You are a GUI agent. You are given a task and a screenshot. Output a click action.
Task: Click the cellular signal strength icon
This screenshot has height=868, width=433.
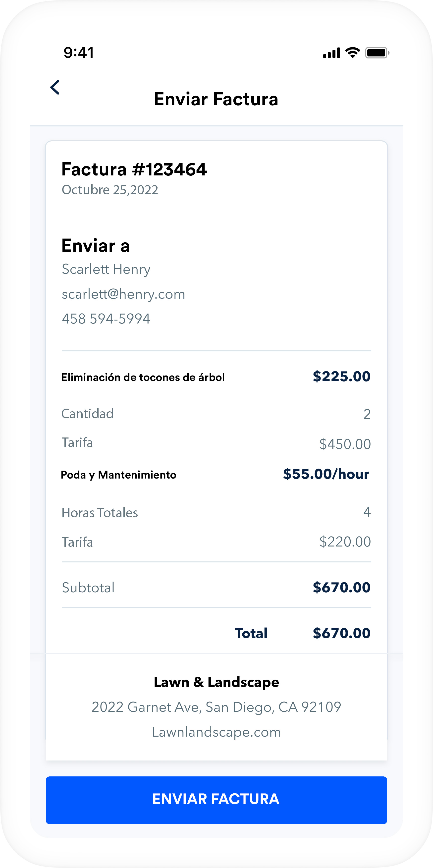click(x=331, y=53)
